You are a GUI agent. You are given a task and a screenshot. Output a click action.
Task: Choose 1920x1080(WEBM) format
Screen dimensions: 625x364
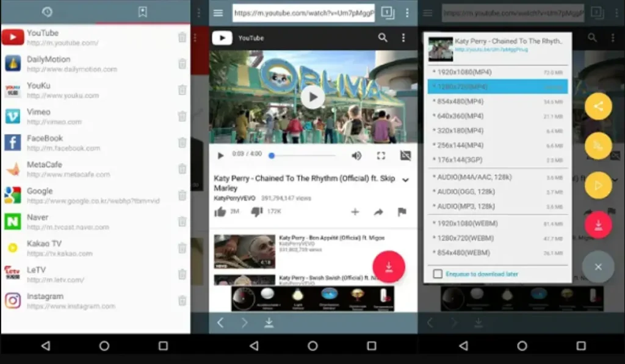497,223
